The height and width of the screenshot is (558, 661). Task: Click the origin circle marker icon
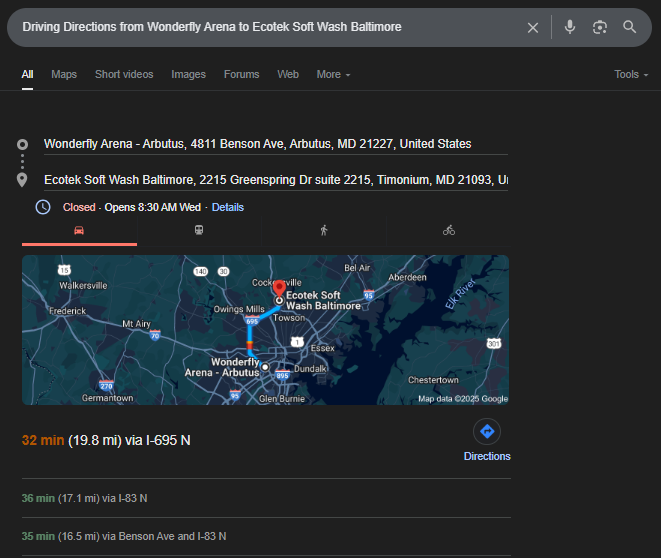click(x=22, y=145)
